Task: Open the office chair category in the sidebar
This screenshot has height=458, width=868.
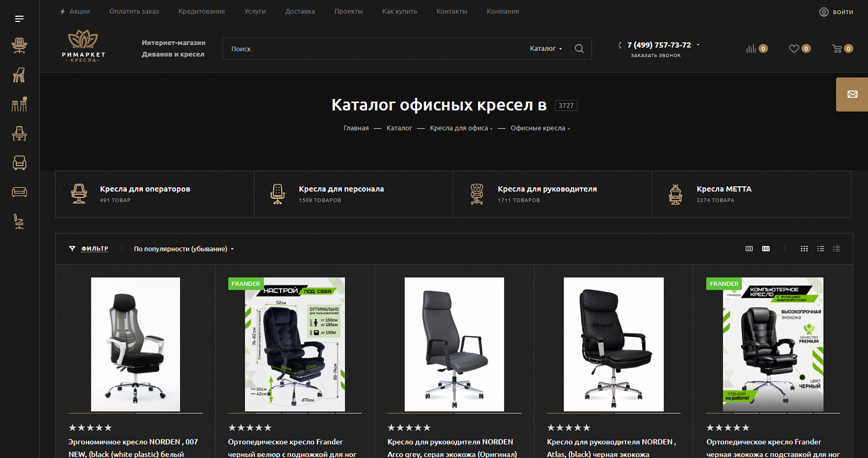Action: (x=20, y=46)
